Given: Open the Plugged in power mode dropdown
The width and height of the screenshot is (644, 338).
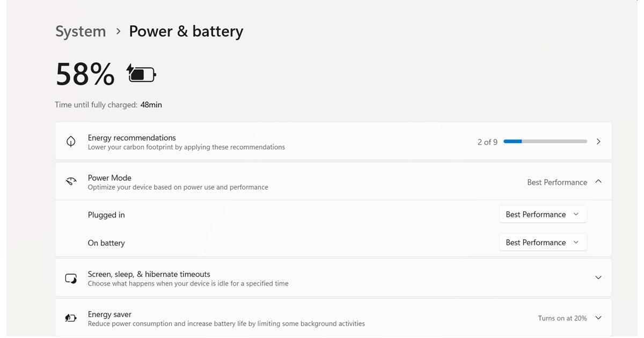Looking at the screenshot, I should (x=543, y=214).
